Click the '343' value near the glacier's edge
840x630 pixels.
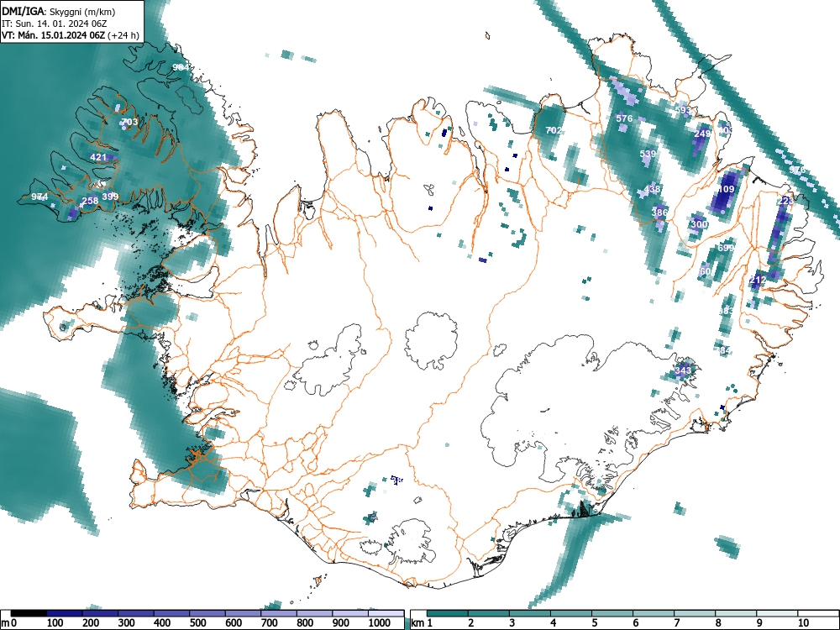pyautogui.click(x=683, y=370)
